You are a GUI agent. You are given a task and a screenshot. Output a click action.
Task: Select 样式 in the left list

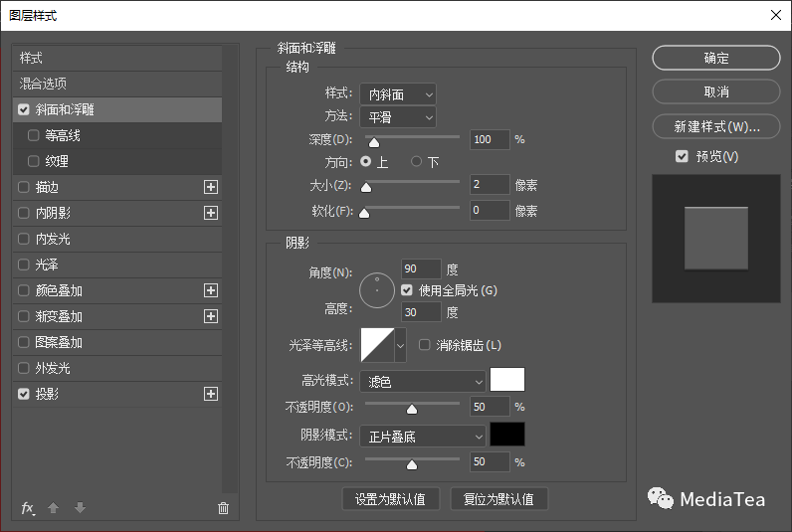[117, 58]
